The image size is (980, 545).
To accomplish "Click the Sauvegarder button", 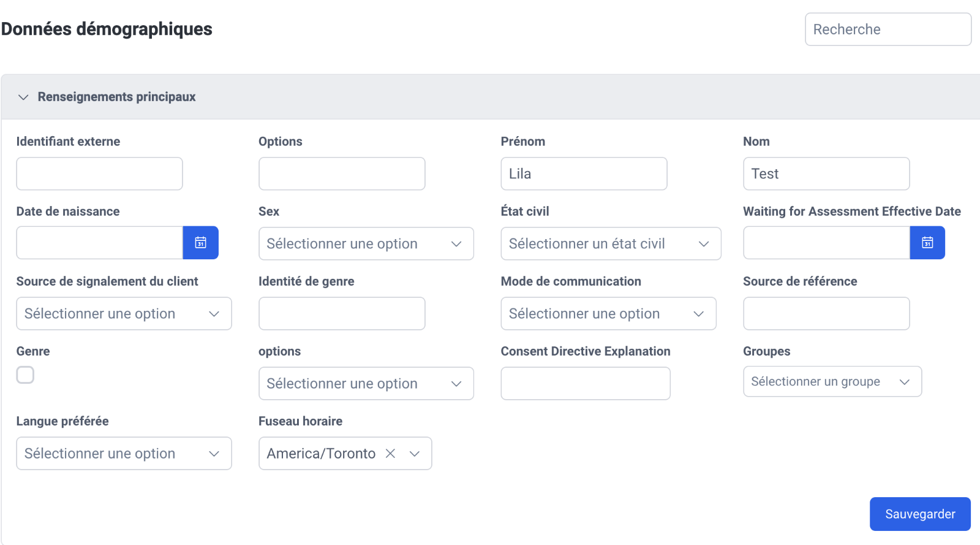I will 920,514.
